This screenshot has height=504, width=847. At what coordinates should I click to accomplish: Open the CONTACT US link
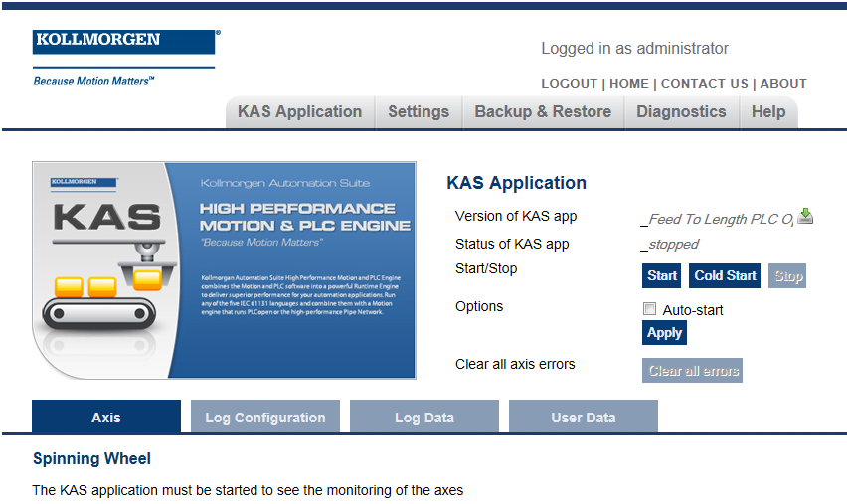705,84
